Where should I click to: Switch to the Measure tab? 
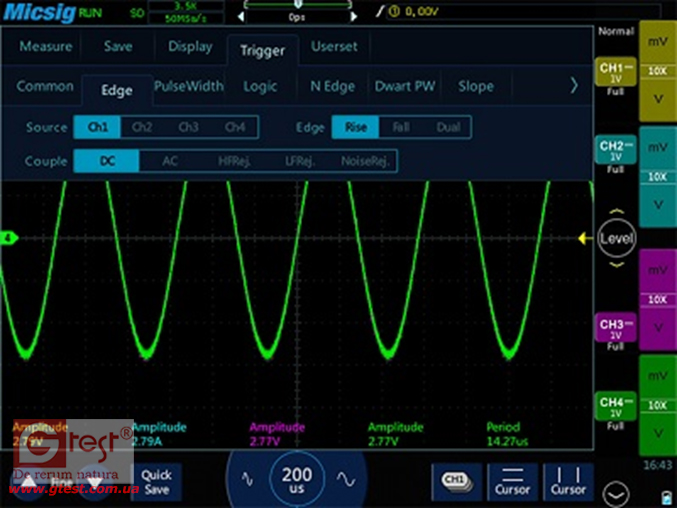click(x=46, y=47)
